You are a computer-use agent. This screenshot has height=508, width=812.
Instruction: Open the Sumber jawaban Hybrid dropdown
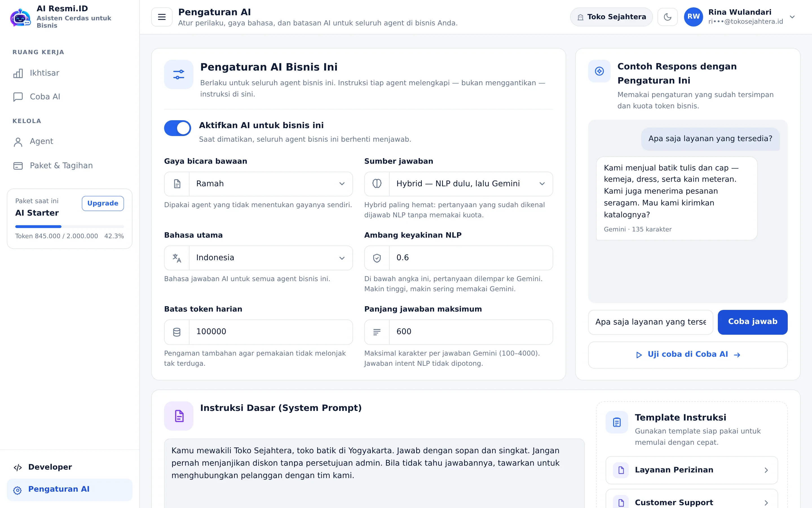(458, 184)
